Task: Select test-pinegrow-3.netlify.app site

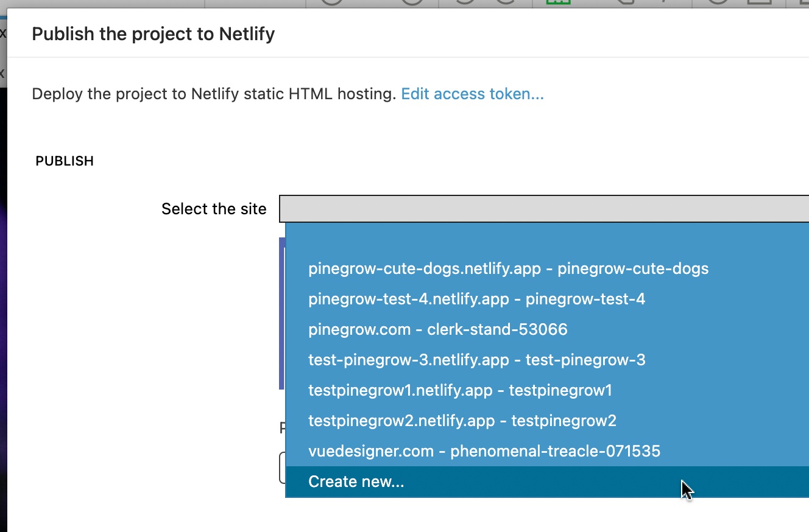Action: [x=547, y=360]
